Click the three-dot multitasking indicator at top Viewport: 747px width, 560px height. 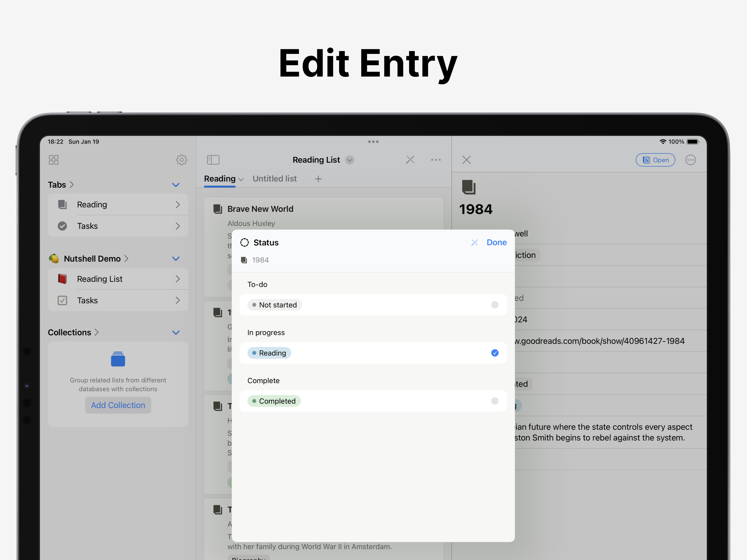373,142
